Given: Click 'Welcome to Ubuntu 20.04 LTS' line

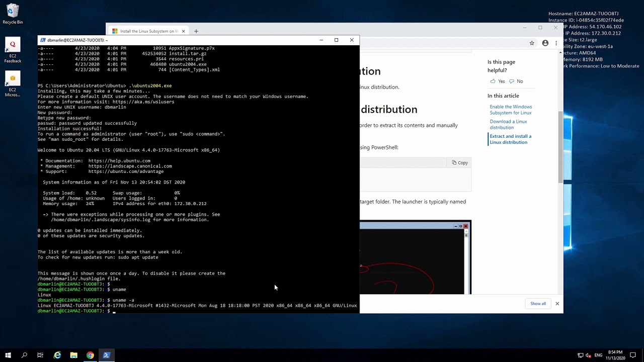Looking at the screenshot, I should pyautogui.click(x=128, y=150).
